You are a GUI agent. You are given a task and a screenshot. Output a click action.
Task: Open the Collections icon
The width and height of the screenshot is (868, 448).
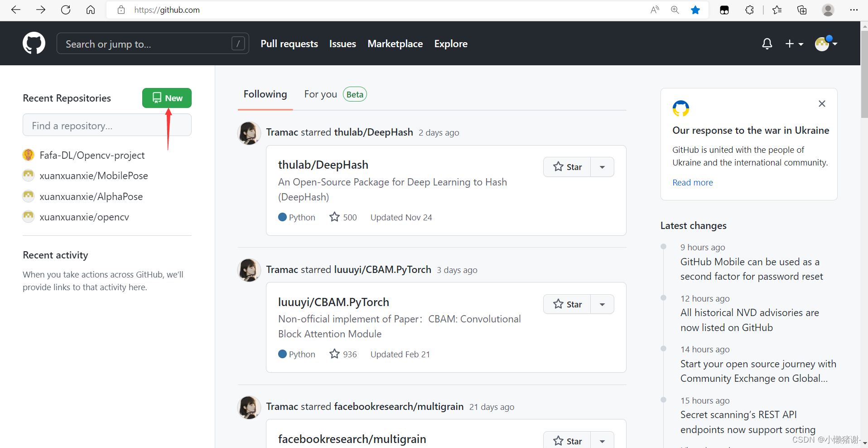tap(802, 10)
